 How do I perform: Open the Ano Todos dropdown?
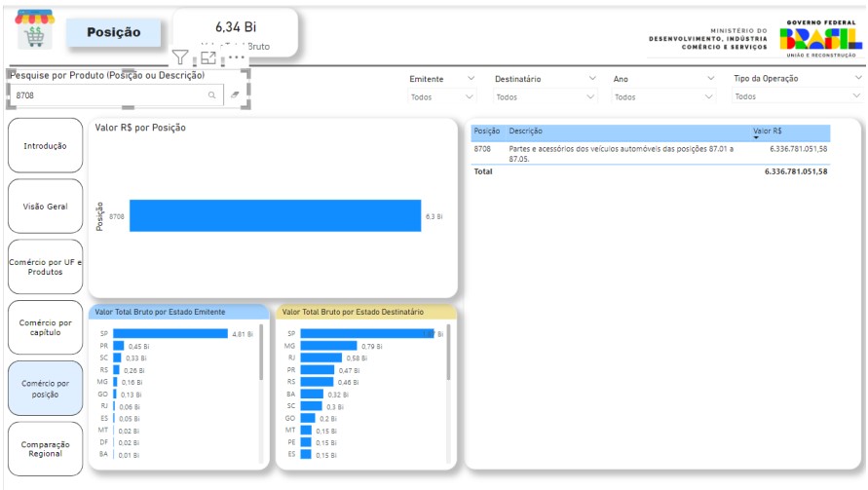[660, 96]
